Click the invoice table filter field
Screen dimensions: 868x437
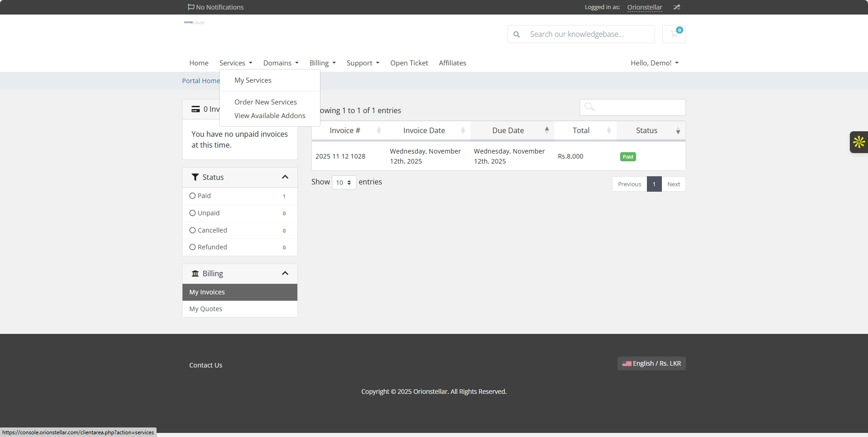(632, 108)
